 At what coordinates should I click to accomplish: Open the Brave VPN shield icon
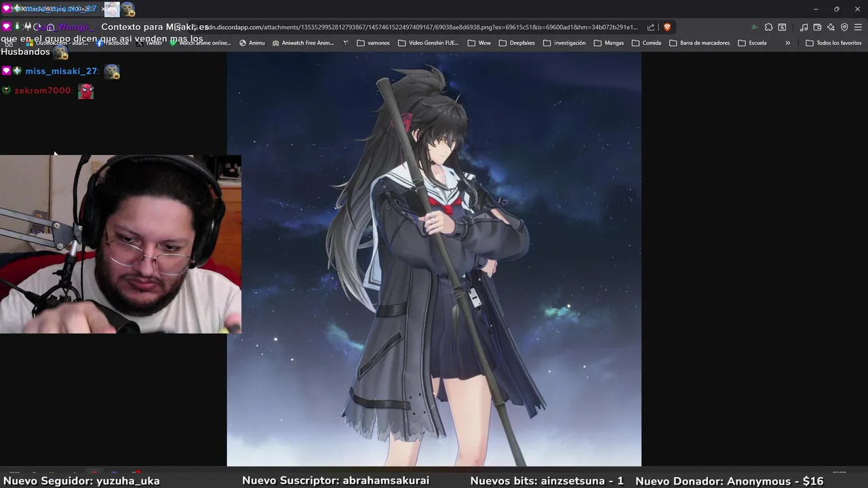(844, 27)
